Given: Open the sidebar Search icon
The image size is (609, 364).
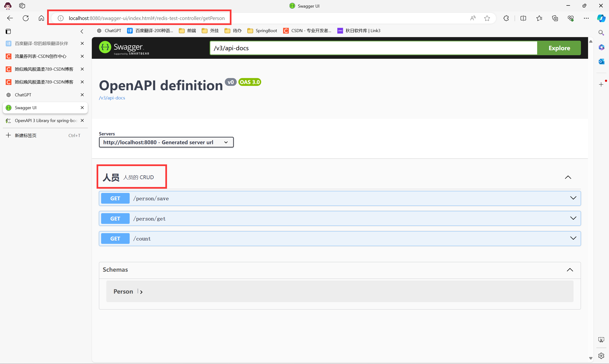Looking at the screenshot, I should (601, 33).
